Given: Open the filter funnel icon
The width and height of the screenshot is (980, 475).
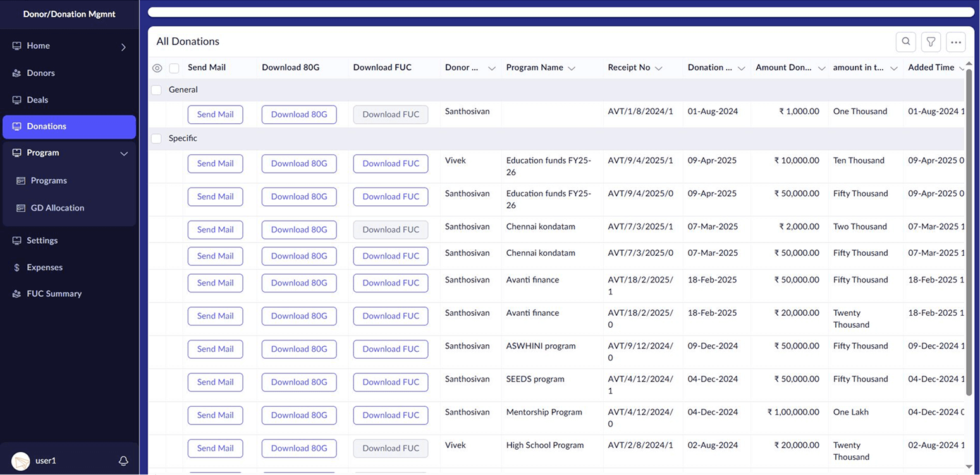Looking at the screenshot, I should pos(931,42).
